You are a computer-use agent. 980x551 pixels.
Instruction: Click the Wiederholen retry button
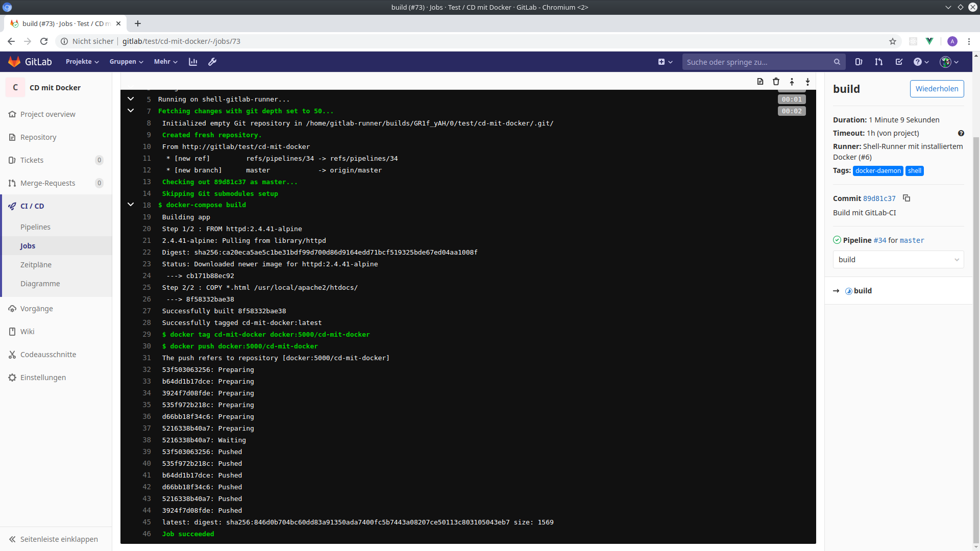click(x=937, y=89)
